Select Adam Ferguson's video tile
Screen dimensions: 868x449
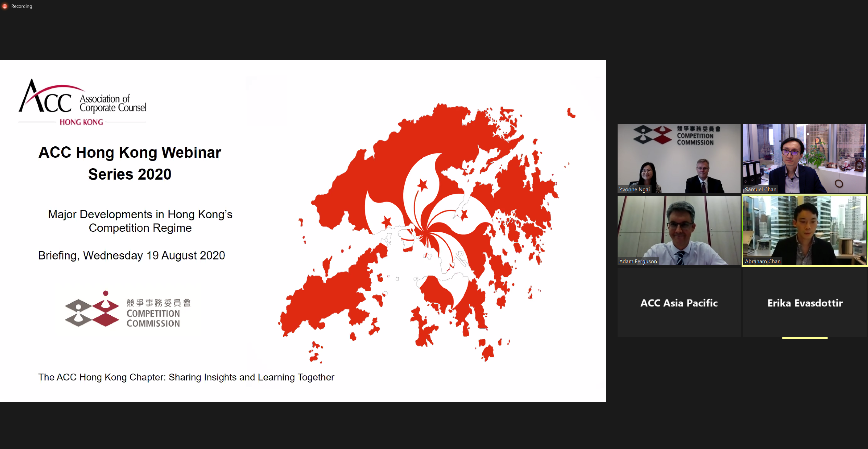pyautogui.click(x=679, y=231)
